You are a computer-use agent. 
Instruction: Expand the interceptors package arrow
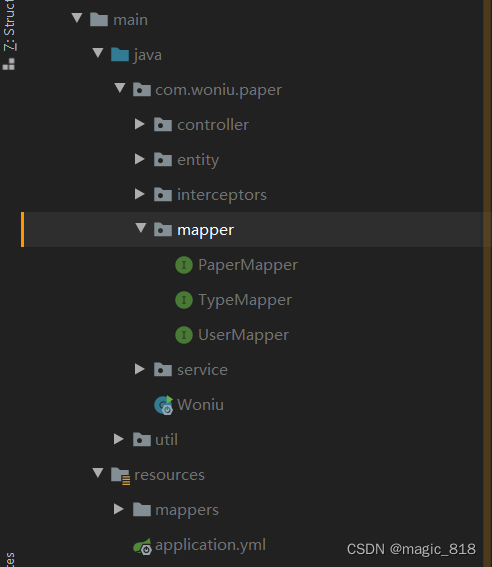pos(140,194)
